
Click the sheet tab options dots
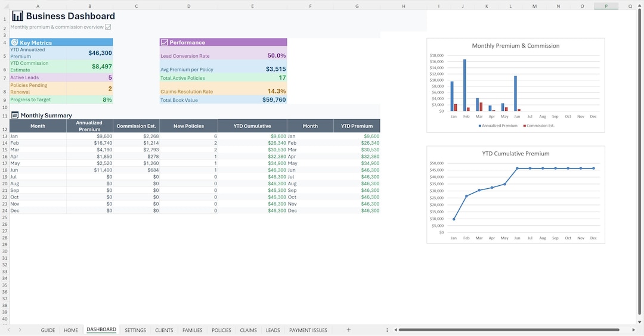point(387,330)
